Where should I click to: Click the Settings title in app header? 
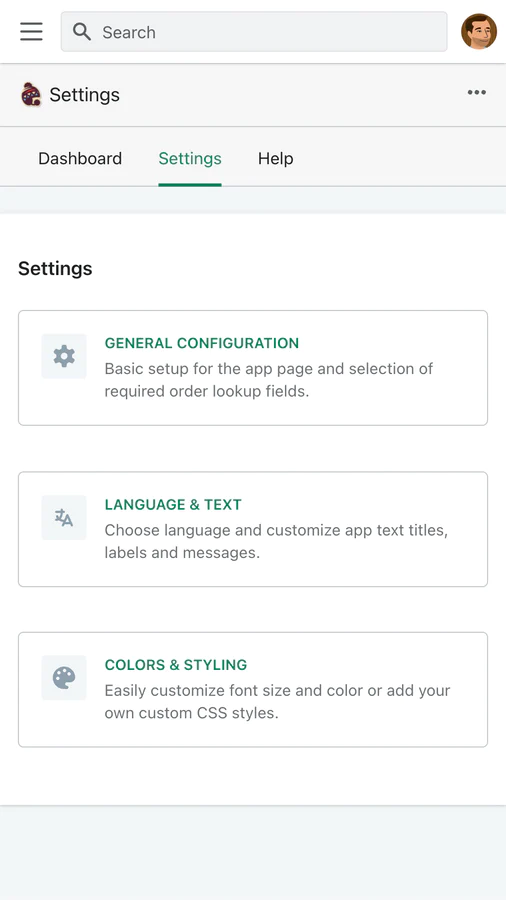(84, 95)
